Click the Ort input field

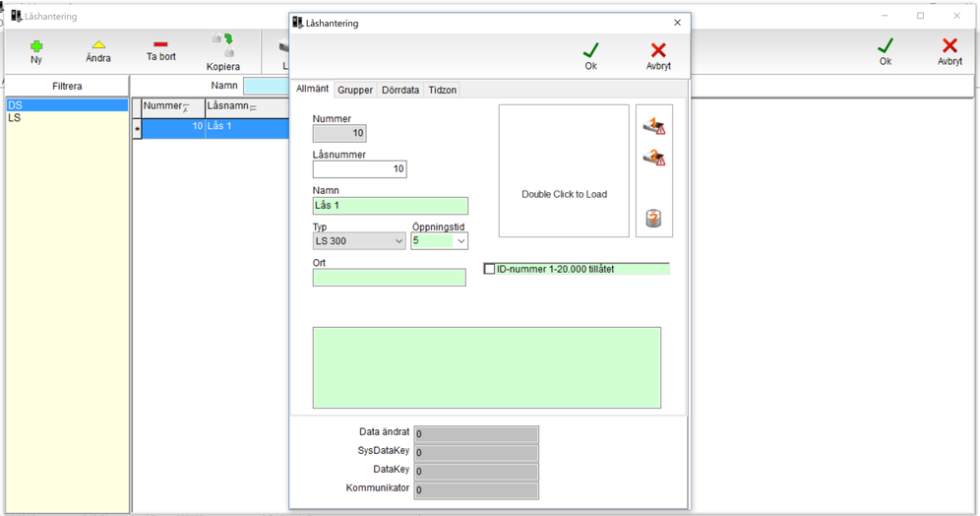click(x=389, y=278)
